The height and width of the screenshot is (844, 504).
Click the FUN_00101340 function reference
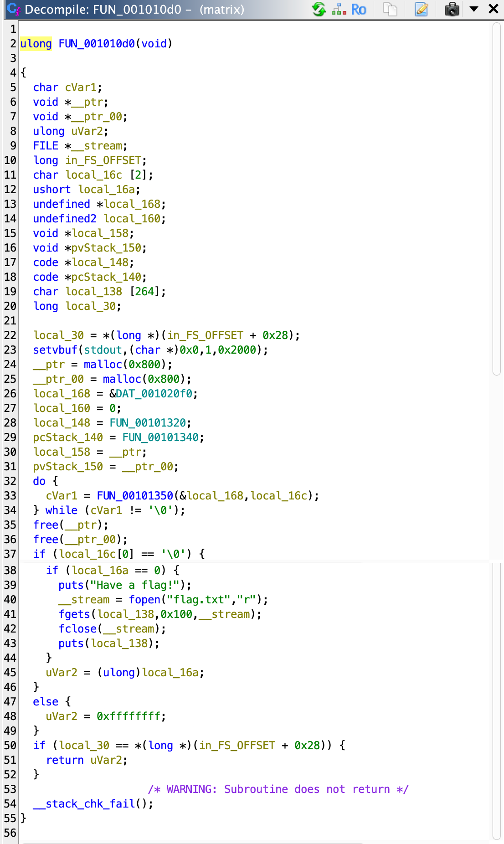pyautogui.click(x=160, y=437)
